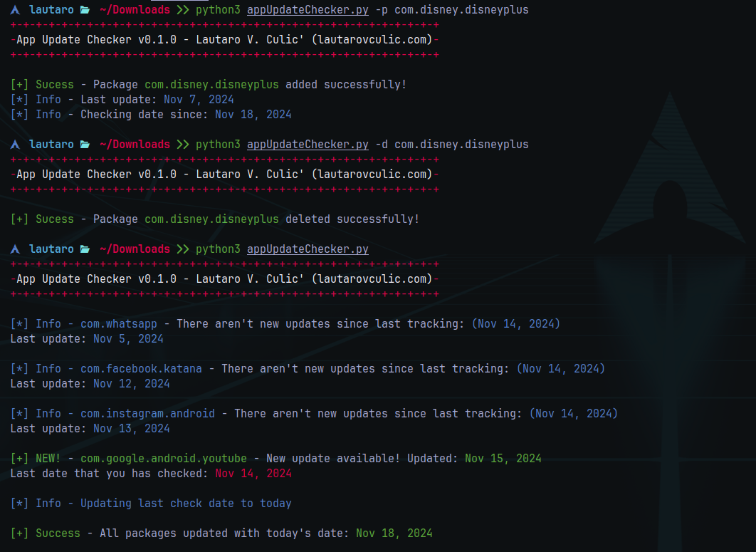This screenshot has height=552, width=756.
Task: Click underlined appUpdateChecker.py in the argument-less command
Action: coord(308,249)
